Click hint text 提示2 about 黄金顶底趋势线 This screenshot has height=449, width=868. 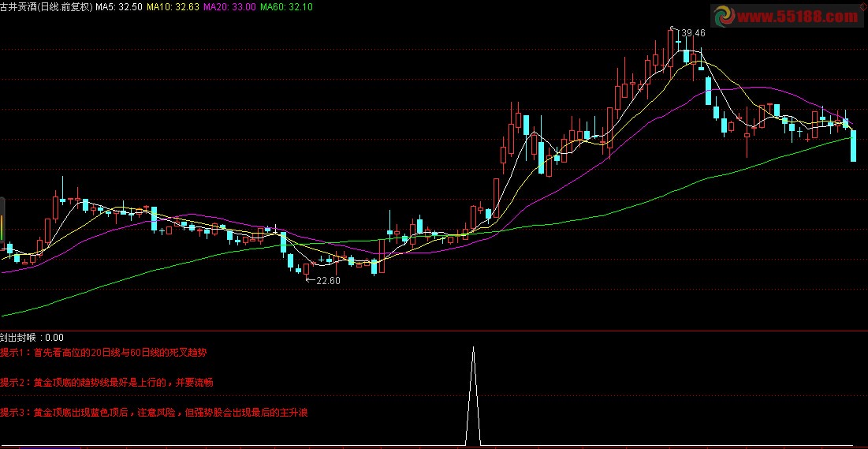(x=107, y=383)
